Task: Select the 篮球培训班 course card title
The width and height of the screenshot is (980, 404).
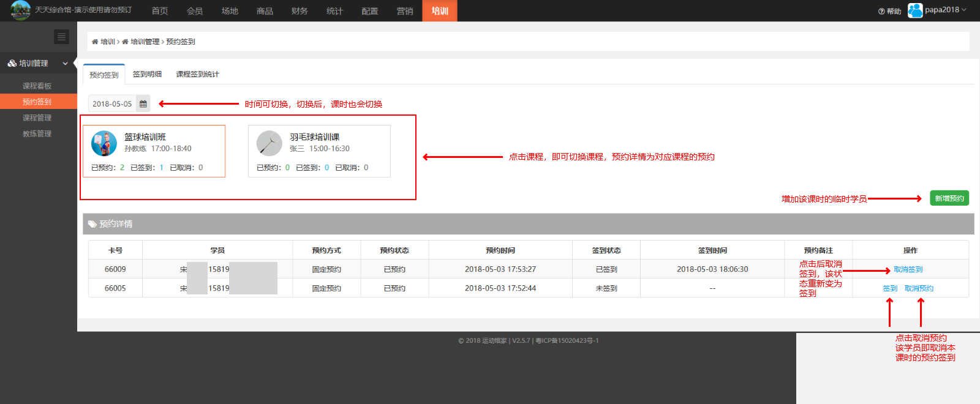Action: click(x=145, y=137)
